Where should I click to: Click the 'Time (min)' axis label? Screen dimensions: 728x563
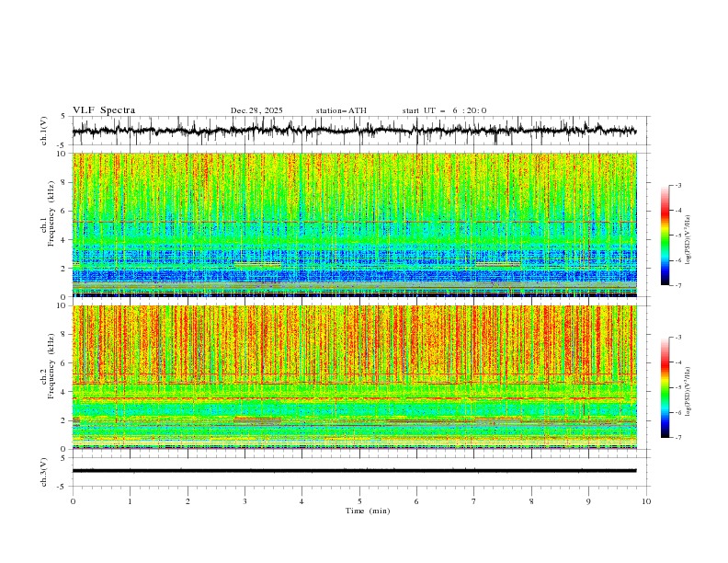tap(368, 511)
